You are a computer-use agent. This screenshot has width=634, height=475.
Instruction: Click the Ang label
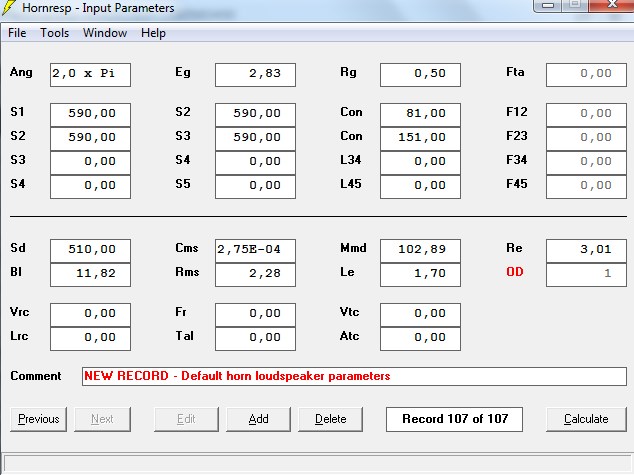tap(21, 73)
